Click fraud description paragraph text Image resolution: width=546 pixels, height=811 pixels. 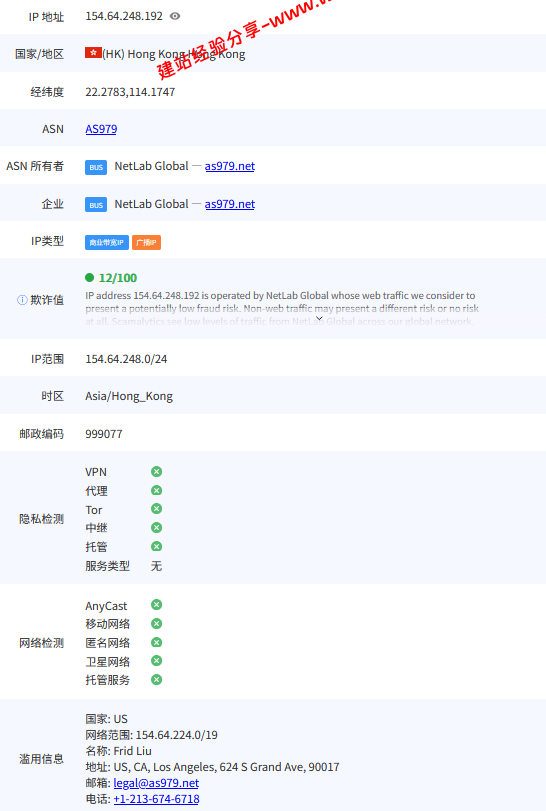(x=282, y=308)
